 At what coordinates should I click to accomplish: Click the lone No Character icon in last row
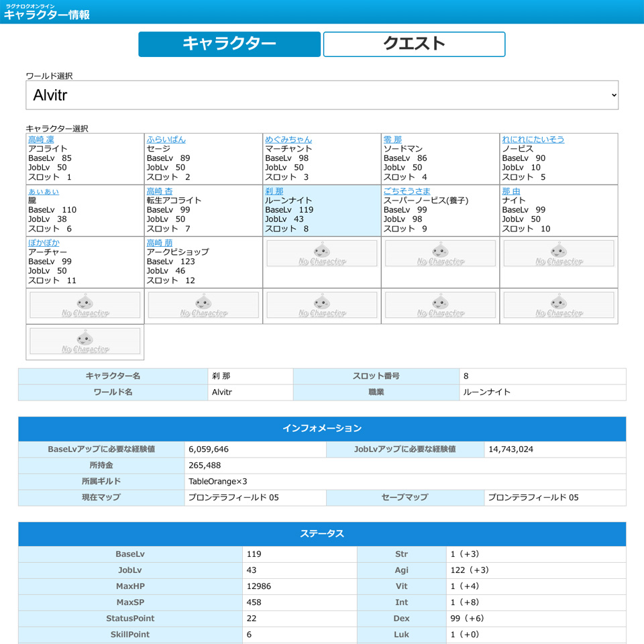point(85,341)
